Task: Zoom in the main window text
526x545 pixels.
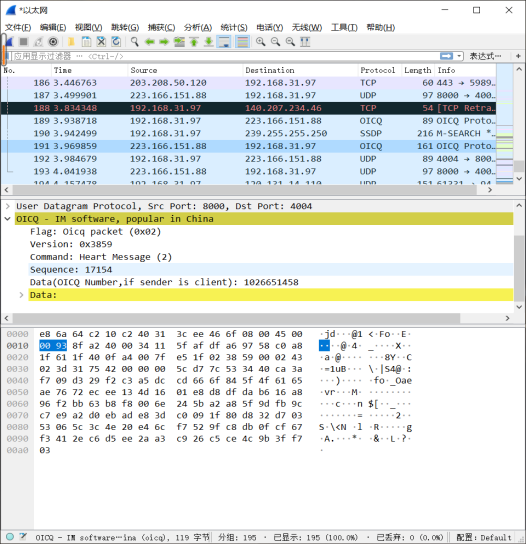Action: 260,42
